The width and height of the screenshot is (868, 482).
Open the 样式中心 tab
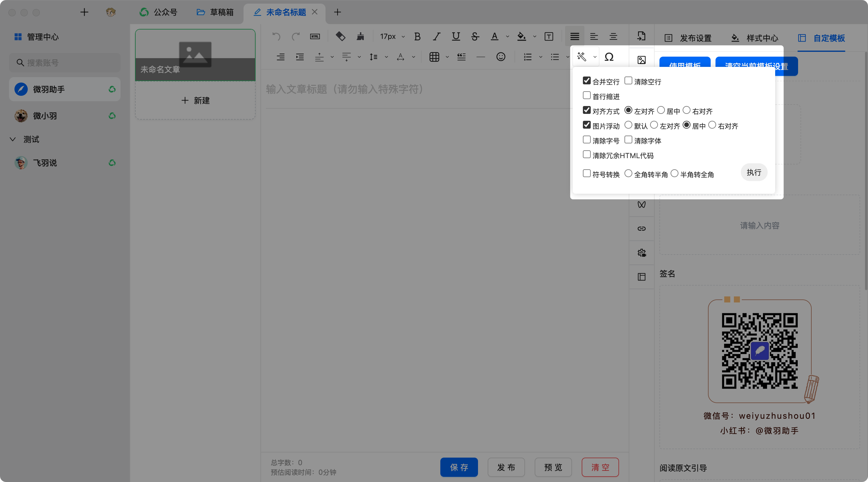coord(755,38)
